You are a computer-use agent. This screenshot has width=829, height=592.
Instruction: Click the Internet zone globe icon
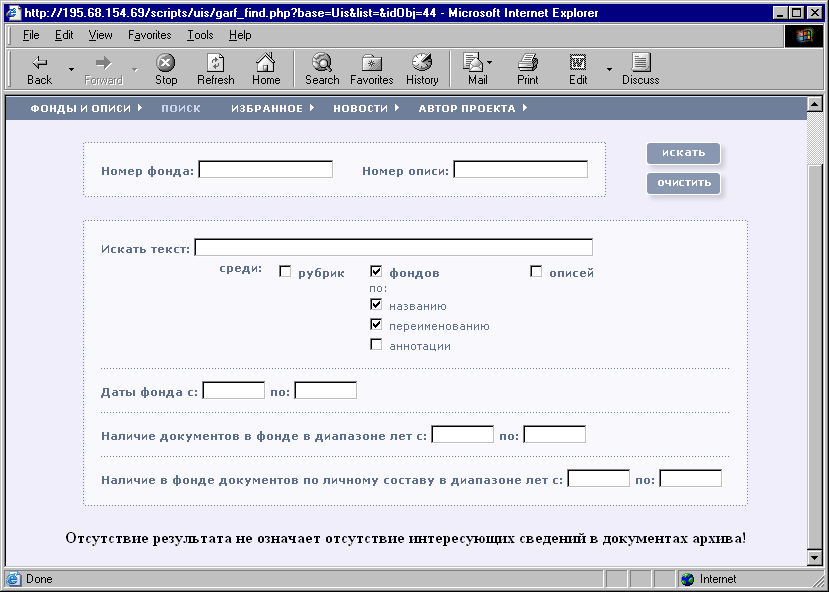click(x=687, y=579)
